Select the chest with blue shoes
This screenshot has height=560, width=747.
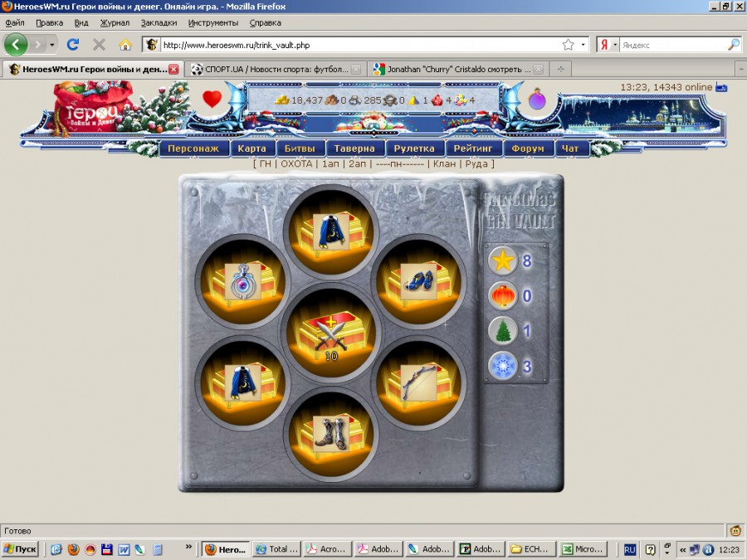[420, 280]
